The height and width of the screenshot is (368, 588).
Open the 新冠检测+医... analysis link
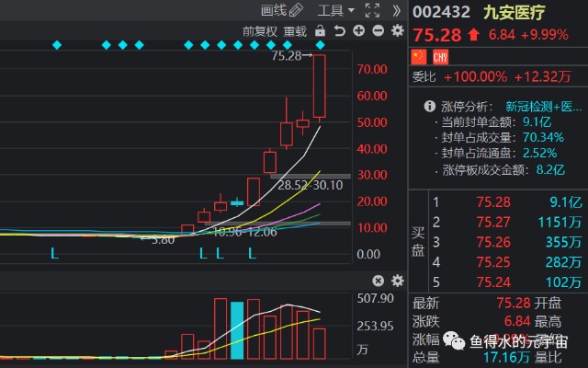click(544, 107)
